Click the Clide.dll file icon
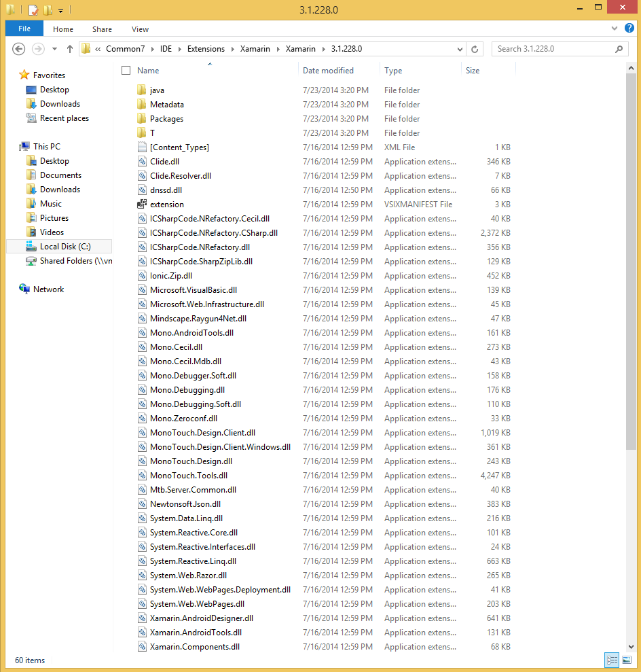Screen dimensions: 641x672 pos(142,161)
